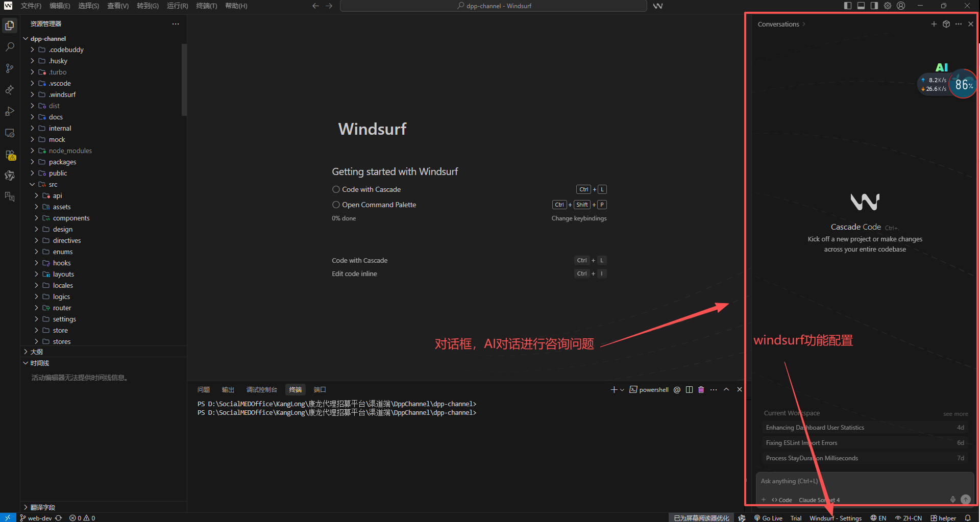Open the Search view in the activity bar
This screenshot has height=522, width=980.
coord(10,47)
